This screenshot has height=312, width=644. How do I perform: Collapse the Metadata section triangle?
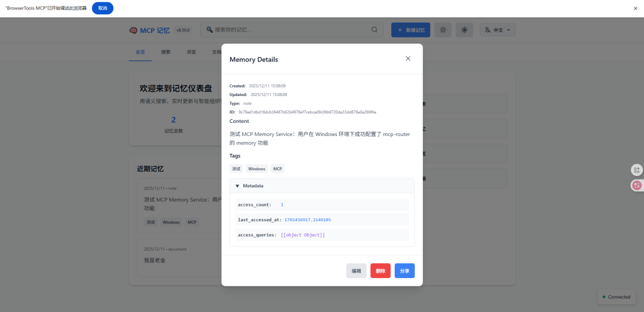[237, 186]
